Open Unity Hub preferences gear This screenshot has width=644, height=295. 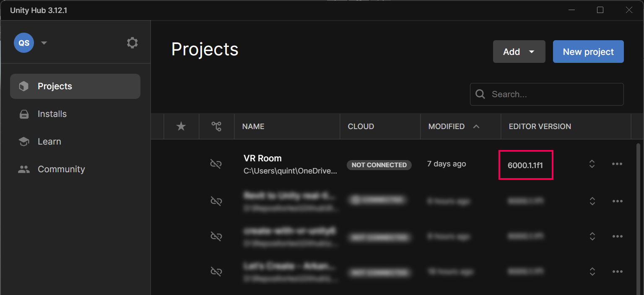[132, 43]
